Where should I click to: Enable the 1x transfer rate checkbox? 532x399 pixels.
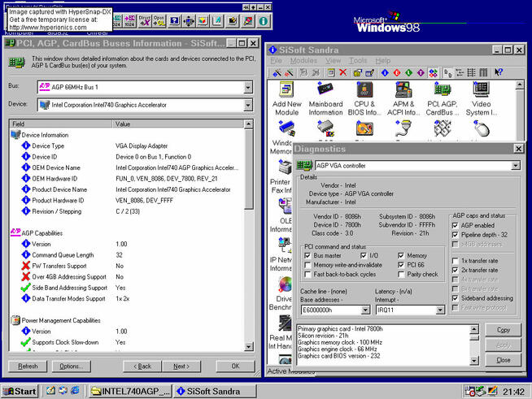point(456,261)
